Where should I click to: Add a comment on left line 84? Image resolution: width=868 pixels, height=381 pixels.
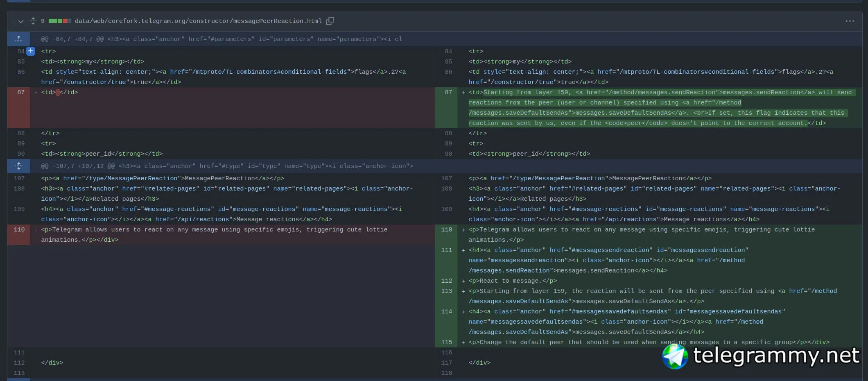31,51
